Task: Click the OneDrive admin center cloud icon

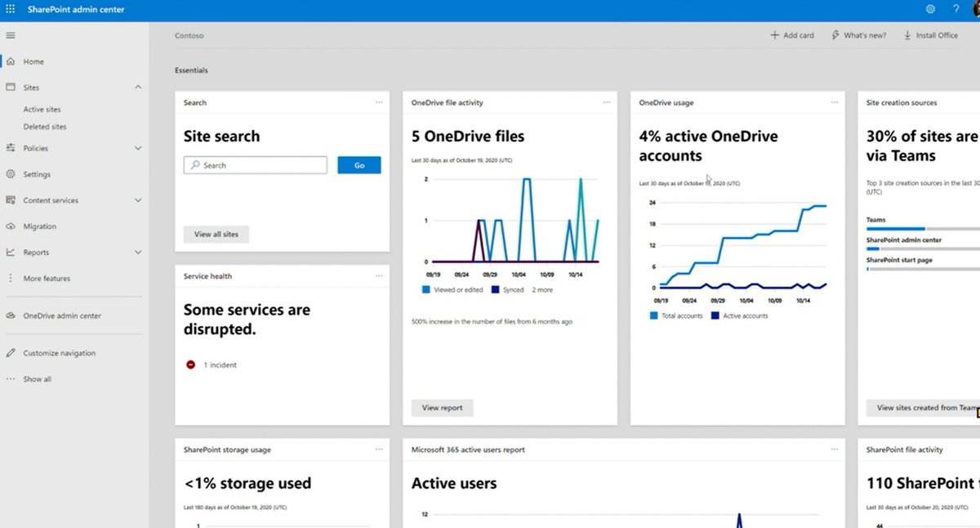Action: point(11,315)
